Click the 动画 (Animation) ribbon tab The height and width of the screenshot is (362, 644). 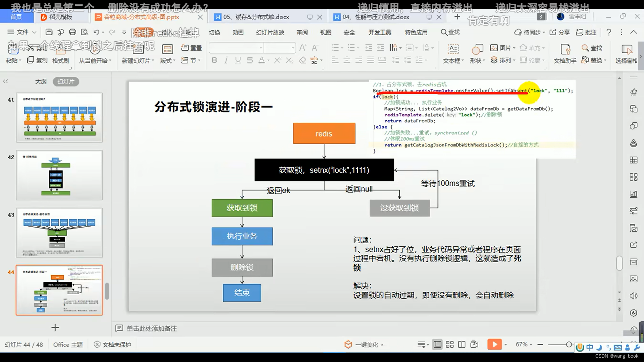pyautogui.click(x=238, y=32)
